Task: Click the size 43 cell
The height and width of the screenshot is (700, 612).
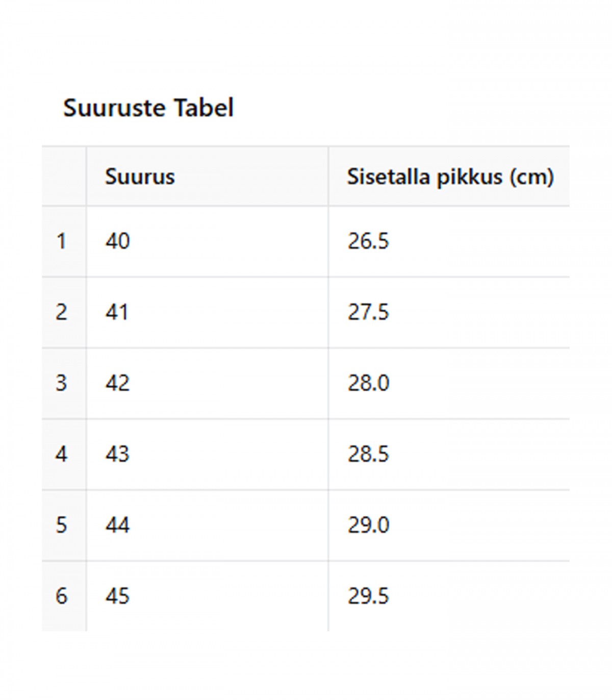Action: click(x=207, y=454)
